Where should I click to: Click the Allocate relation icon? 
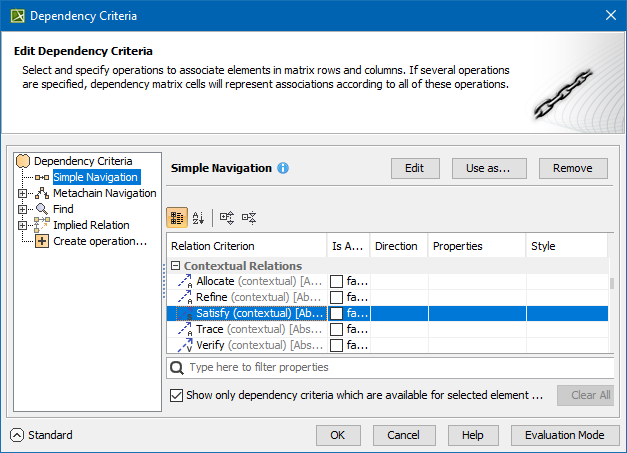coord(185,282)
